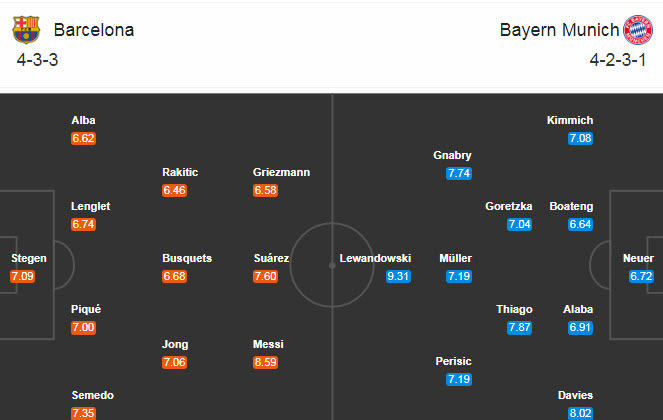Click Stegen's 7.09 goalkeeper rating
663x420 pixels.
pos(22,275)
